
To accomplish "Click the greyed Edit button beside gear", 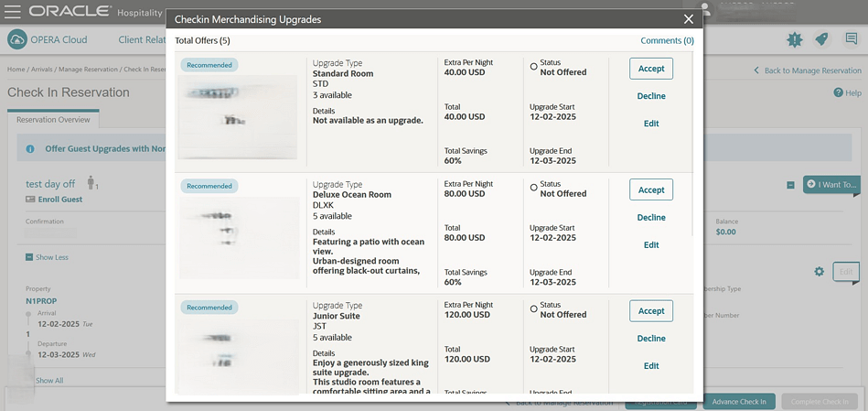I will click(846, 272).
